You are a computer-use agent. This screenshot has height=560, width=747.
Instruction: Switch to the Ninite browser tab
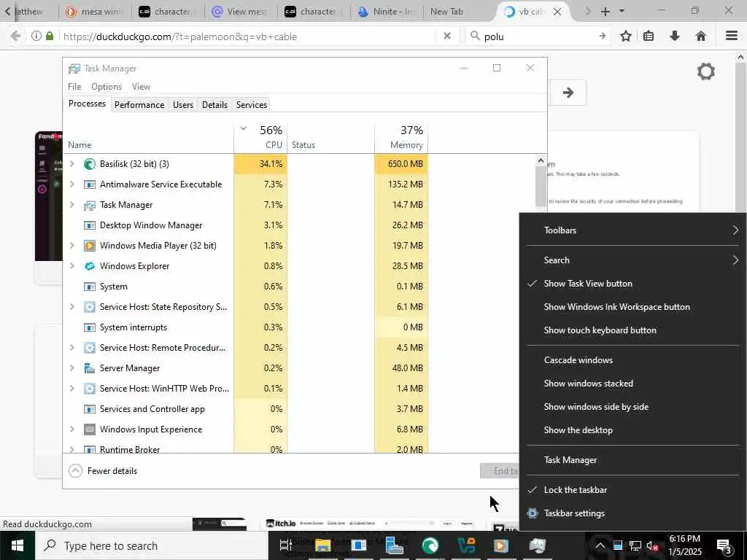(386, 12)
